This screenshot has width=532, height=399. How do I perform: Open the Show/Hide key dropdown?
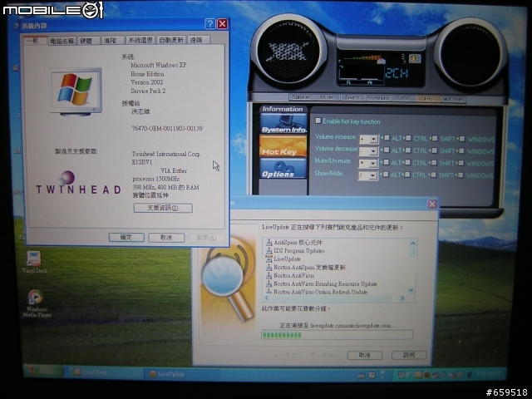point(372,175)
